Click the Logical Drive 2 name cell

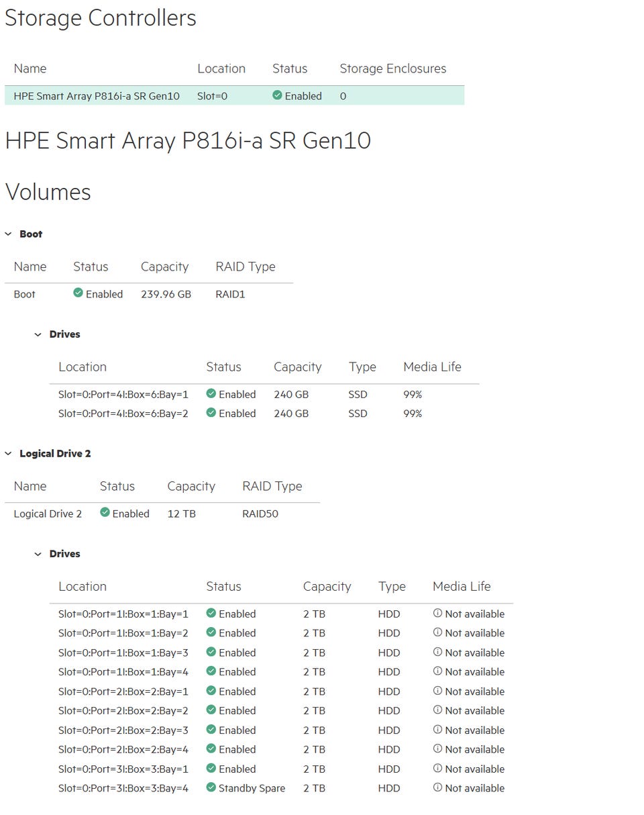coord(48,514)
